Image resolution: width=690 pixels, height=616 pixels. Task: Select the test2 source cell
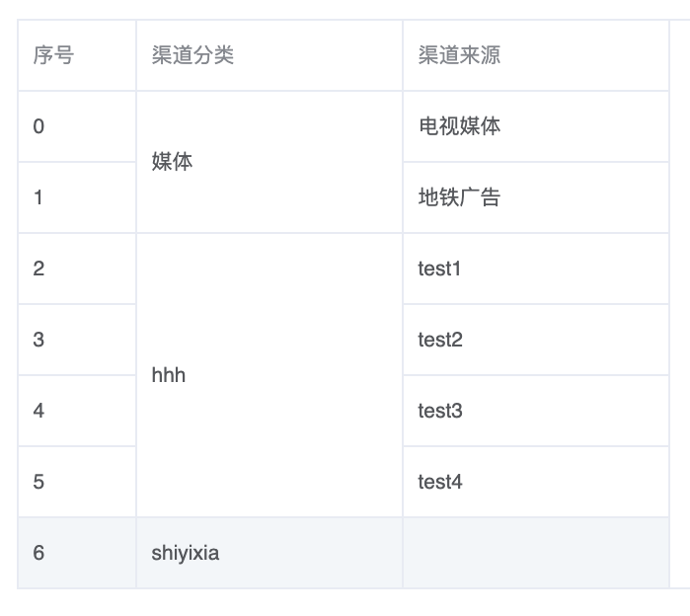(536, 340)
